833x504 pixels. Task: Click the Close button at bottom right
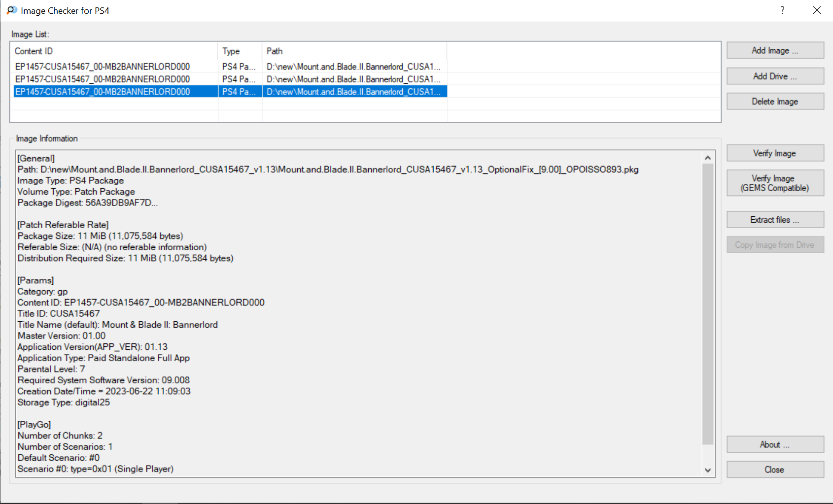tap(775, 469)
